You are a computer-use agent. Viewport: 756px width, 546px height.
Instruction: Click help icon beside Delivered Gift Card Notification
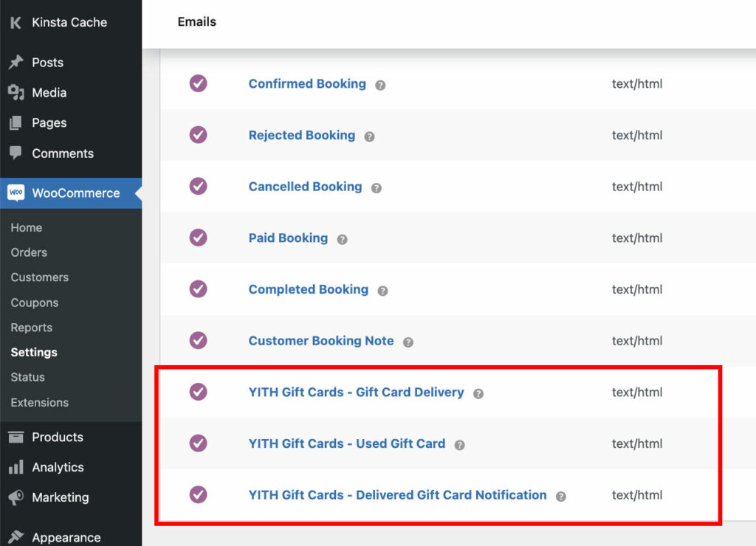(561, 497)
